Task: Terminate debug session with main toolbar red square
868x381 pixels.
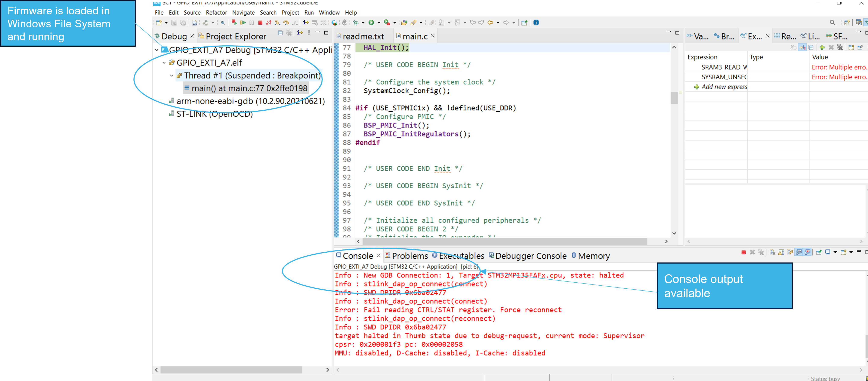Action: pyautogui.click(x=260, y=23)
